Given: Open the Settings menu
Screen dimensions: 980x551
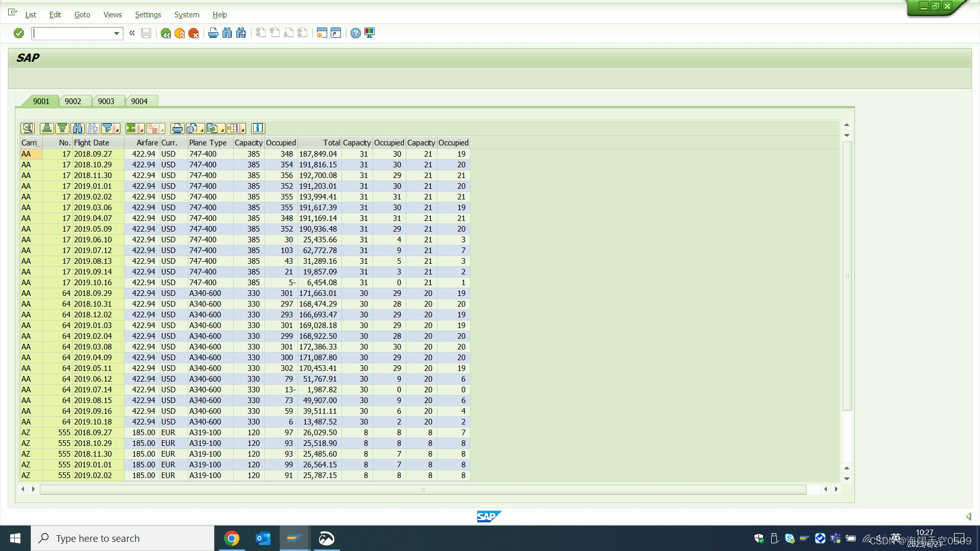Looking at the screenshot, I should point(148,15).
